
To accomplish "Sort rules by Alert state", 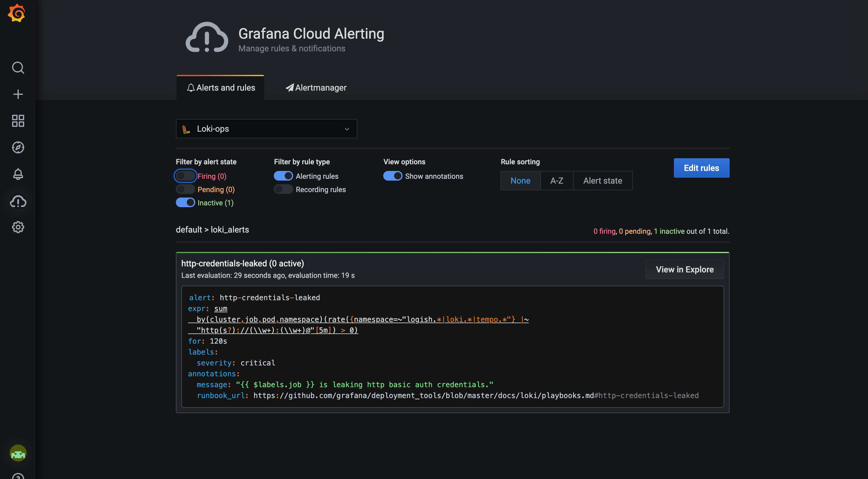I will point(602,180).
